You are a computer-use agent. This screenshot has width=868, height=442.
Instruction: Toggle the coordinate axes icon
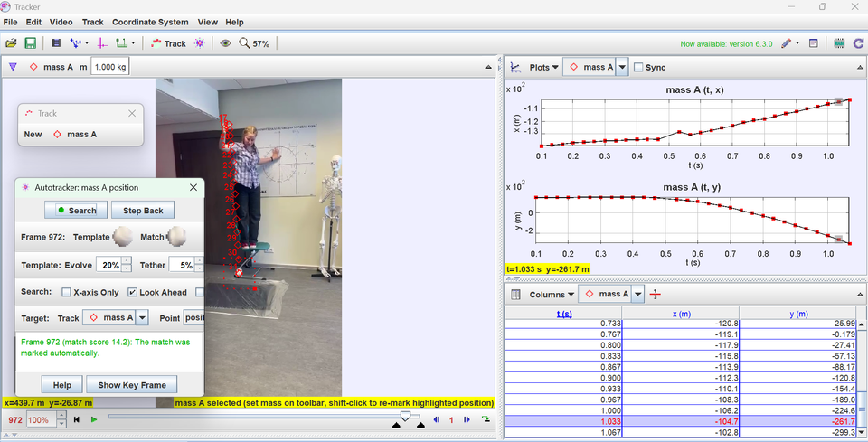(x=101, y=43)
